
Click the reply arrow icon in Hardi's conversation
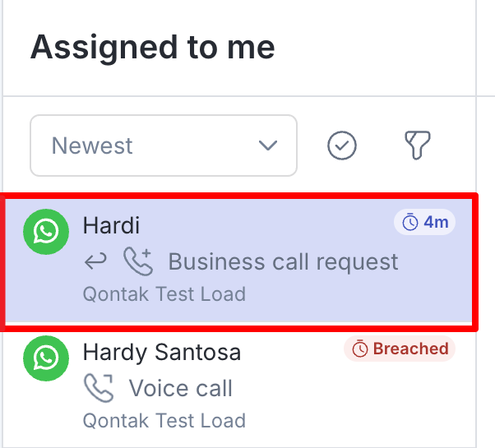[95, 262]
